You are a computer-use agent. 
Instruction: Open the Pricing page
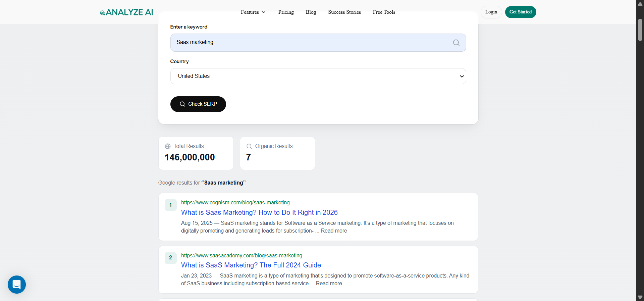click(x=286, y=12)
